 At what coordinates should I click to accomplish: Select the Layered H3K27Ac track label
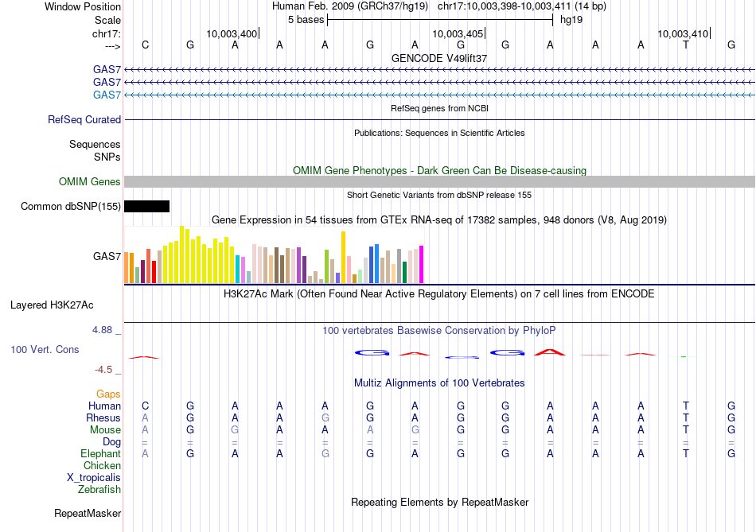52,305
